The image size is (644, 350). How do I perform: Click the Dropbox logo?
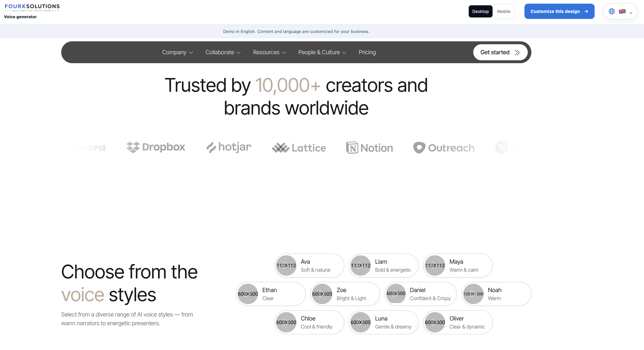click(x=155, y=147)
